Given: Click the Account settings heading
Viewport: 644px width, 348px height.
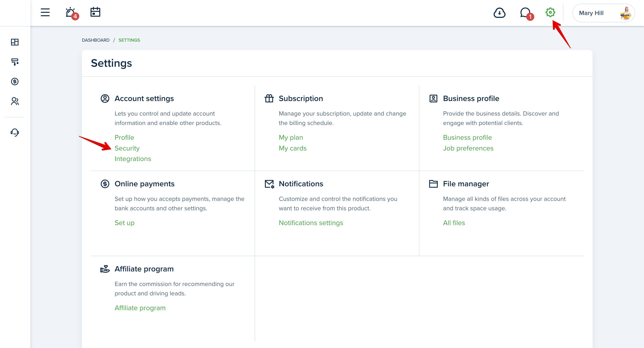Looking at the screenshot, I should 144,99.
